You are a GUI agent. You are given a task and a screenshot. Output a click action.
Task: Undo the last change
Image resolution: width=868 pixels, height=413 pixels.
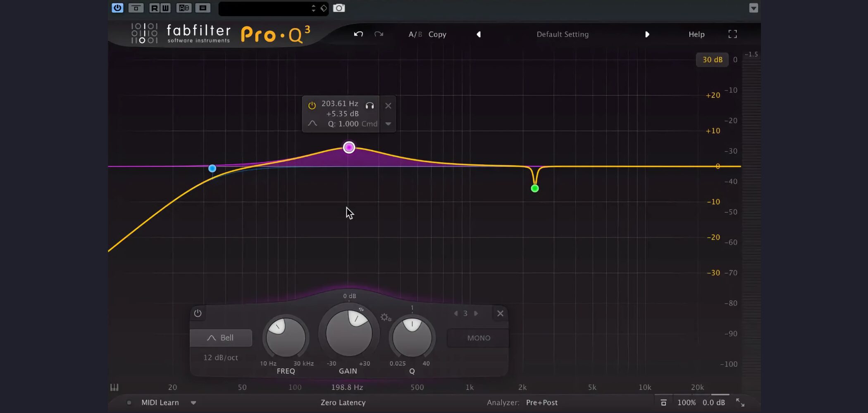(358, 34)
